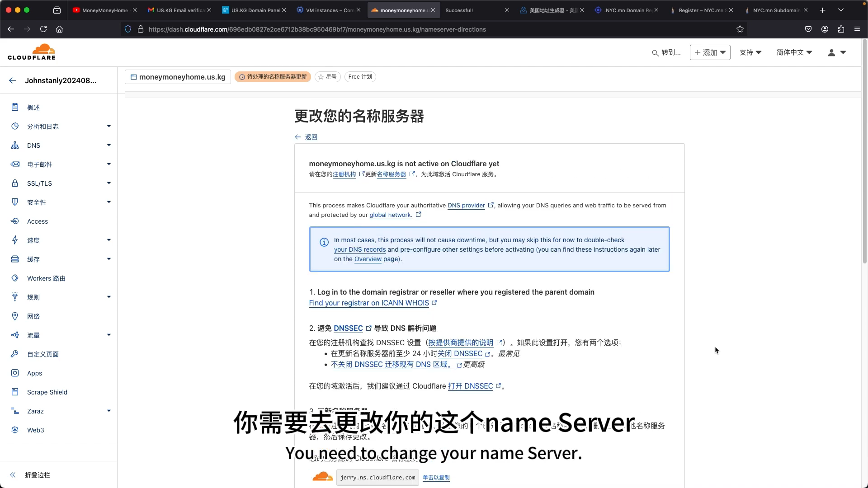Expand the 缓存 submenu arrow

109,259
